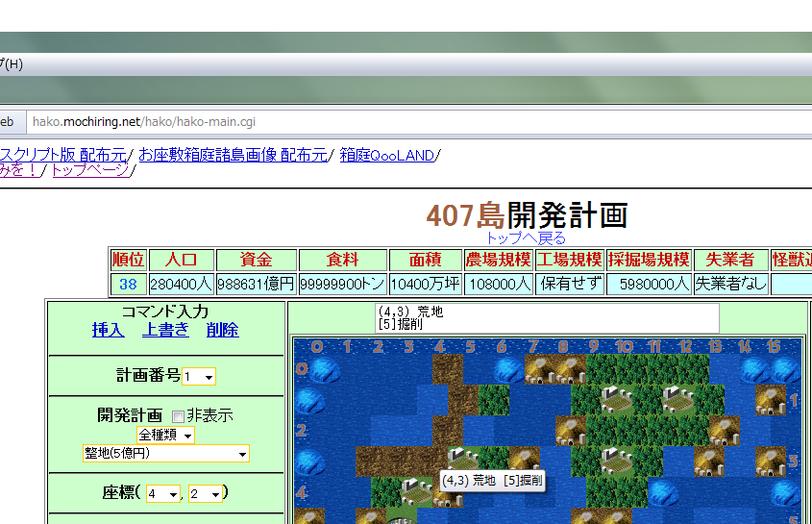Click the 上書き link

tap(165, 330)
